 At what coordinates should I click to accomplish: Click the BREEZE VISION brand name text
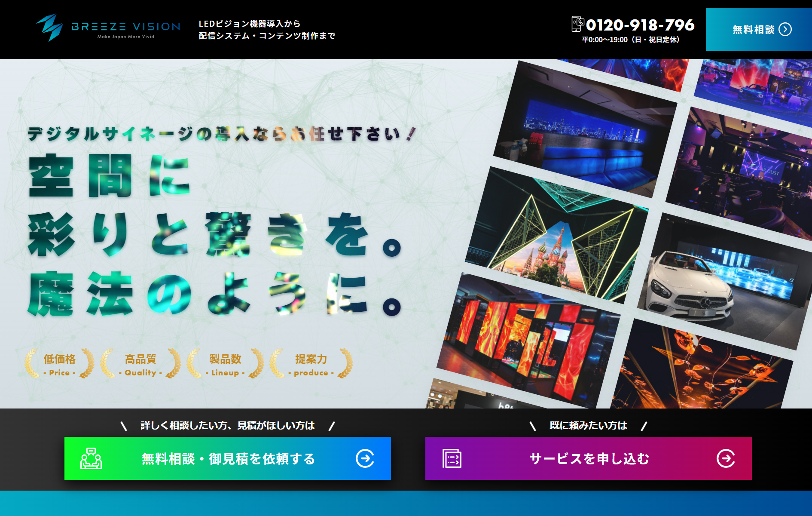(125, 27)
